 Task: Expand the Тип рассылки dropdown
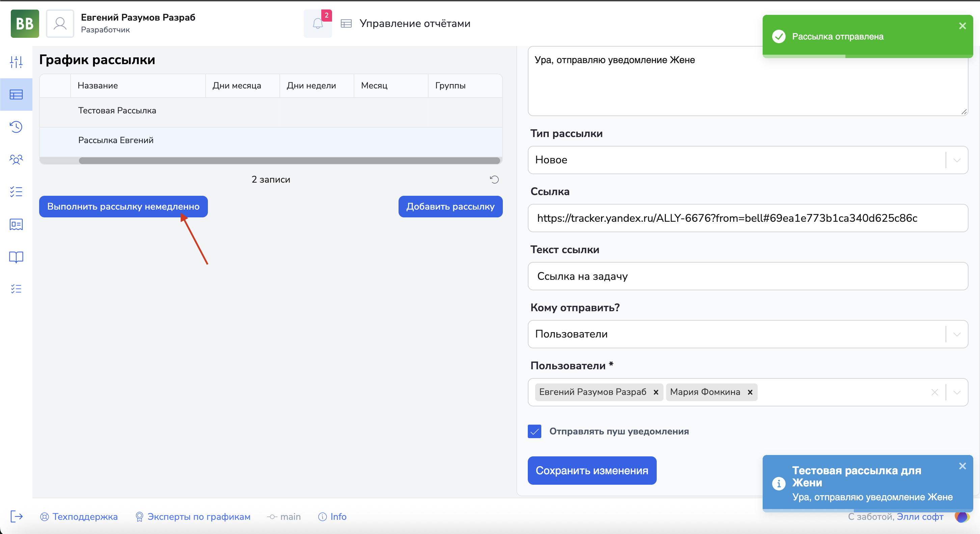(x=956, y=160)
